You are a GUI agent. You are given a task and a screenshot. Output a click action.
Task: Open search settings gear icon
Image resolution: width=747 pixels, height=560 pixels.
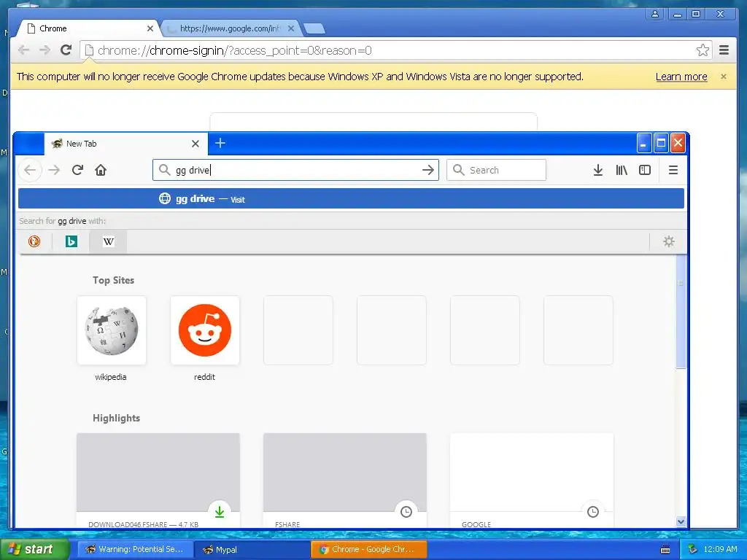(x=669, y=241)
